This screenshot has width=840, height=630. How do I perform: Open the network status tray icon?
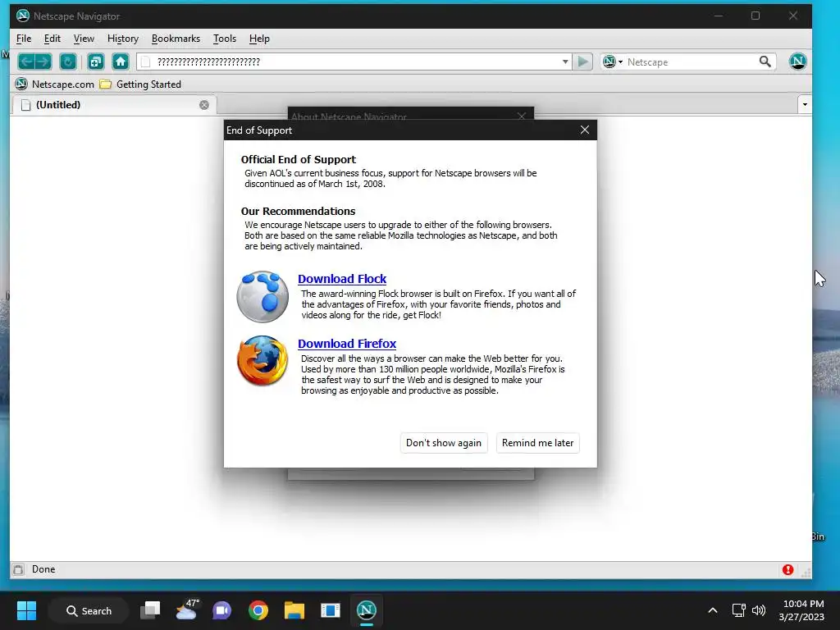pyautogui.click(x=739, y=610)
